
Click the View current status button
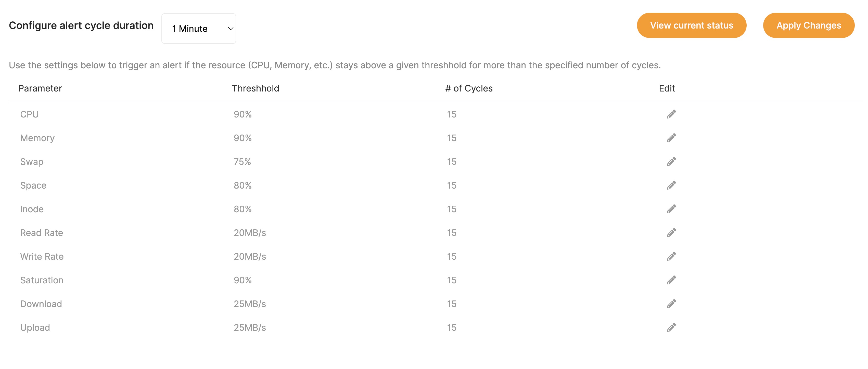click(692, 25)
